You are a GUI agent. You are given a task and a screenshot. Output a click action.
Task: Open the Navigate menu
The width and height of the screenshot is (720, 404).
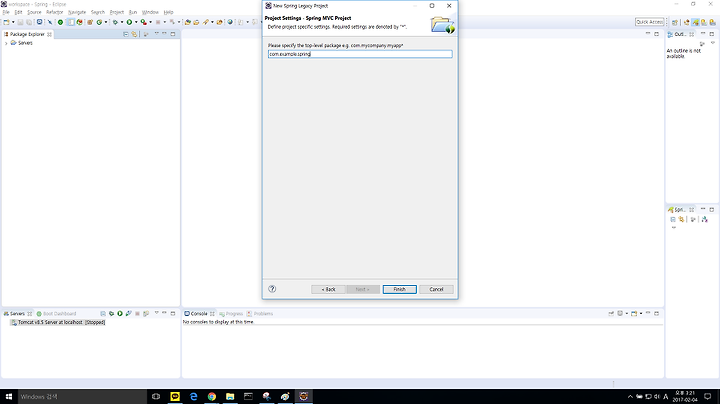77,12
